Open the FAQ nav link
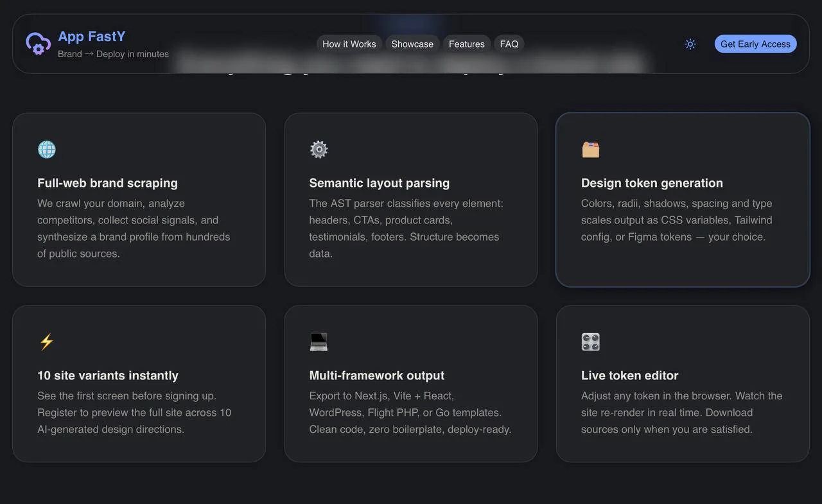Screen dimensions: 822x504 [x=509, y=44]
